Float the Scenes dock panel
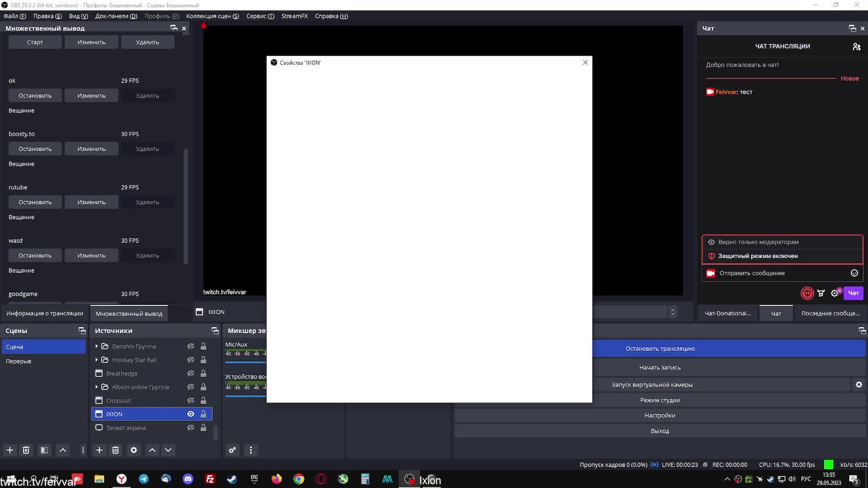 point(82,331)
